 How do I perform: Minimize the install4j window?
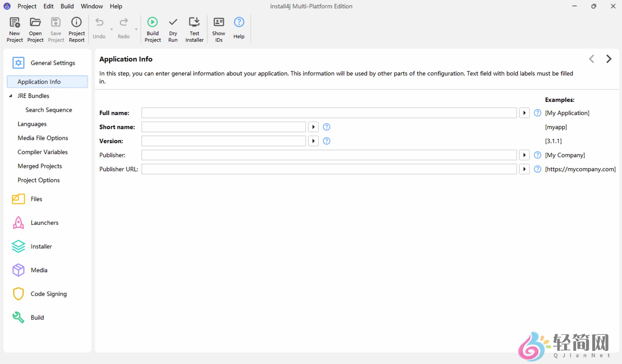pos(574,6)
